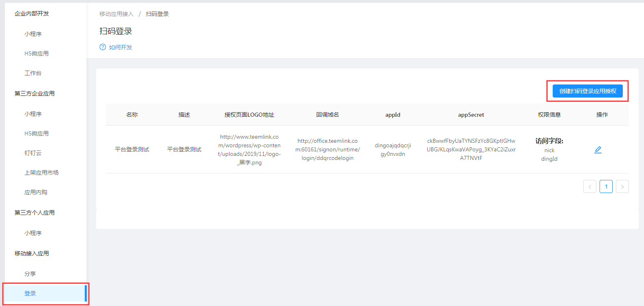Image resolution: width=644 pixels, height=306 pixels.
Task: Open 小程序 under 企业内部开发
Action: pos(33,34)
